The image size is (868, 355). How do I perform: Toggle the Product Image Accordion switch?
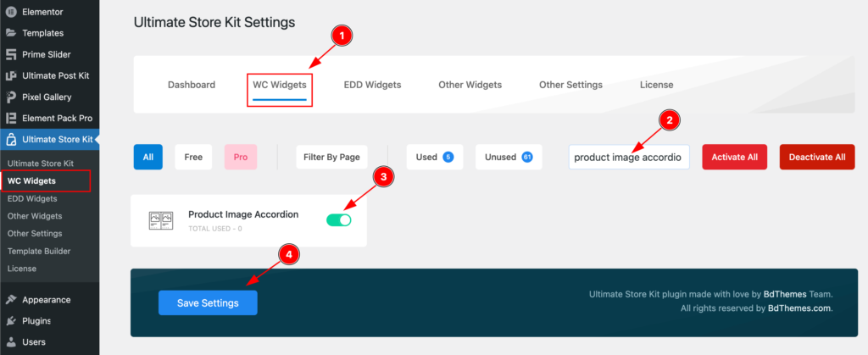[338, 220]
